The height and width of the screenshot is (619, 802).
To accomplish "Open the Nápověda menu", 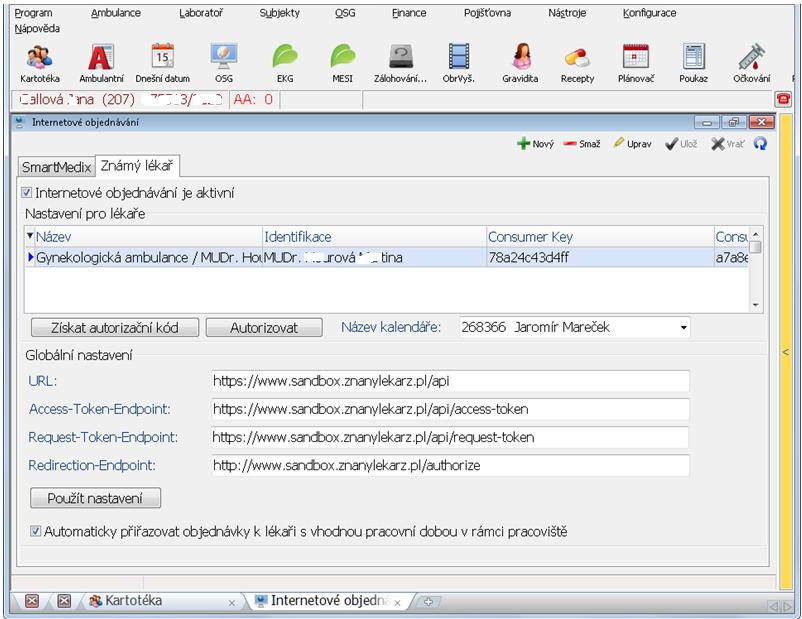I will click(x=37, y=29).
